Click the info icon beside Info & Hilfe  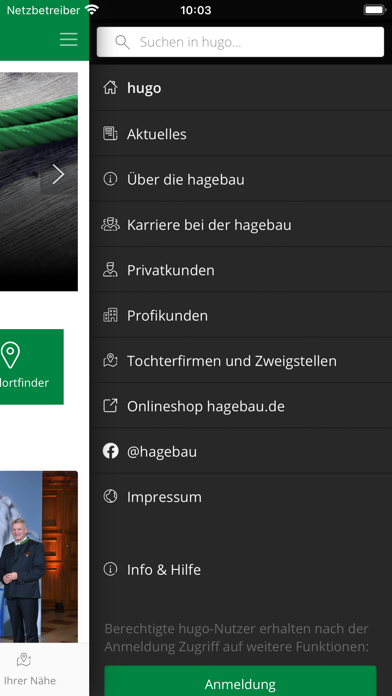coord(110,569)
